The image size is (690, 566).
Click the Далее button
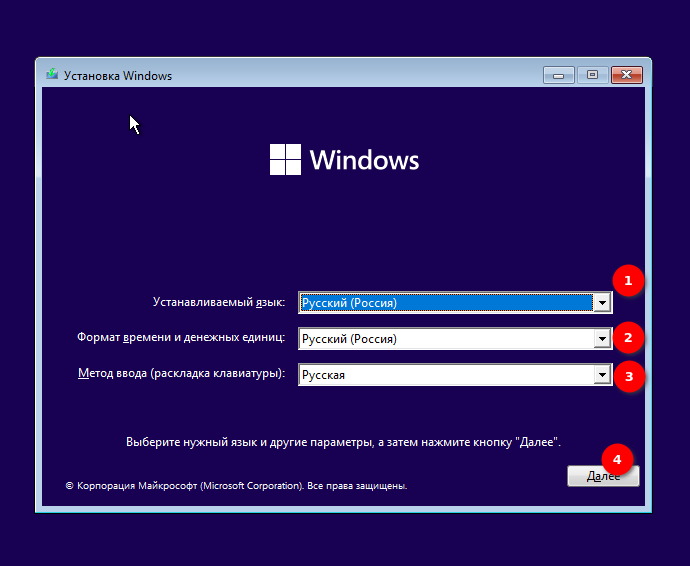pyautogui.click(x=603, y=476)
